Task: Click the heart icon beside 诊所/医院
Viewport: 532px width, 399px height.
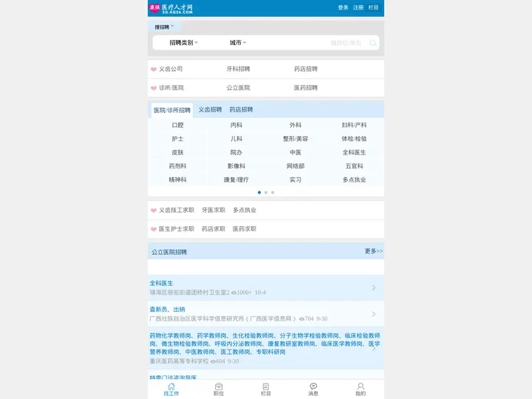Action: 154,88
